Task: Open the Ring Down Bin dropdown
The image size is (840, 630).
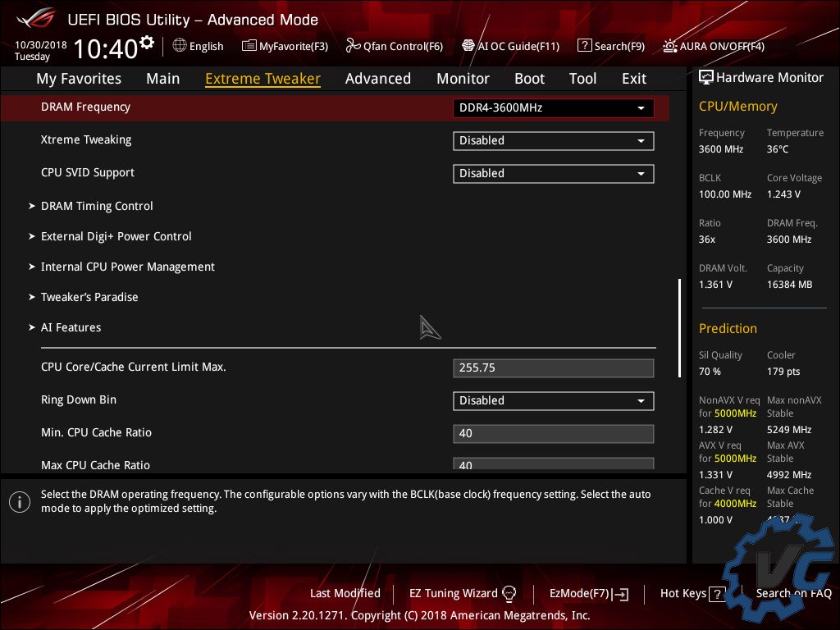Action: [553, 400]
